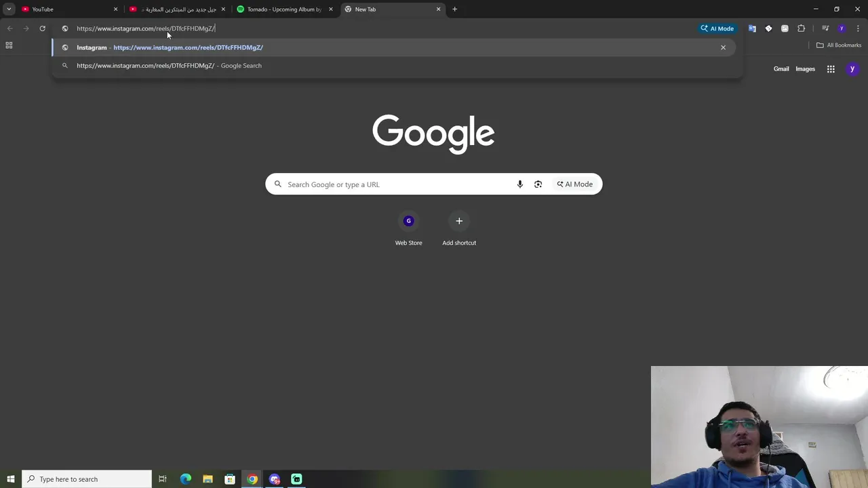
Task: Open the Extensions puzzle-piece menu
Action: tap(801, 28)
